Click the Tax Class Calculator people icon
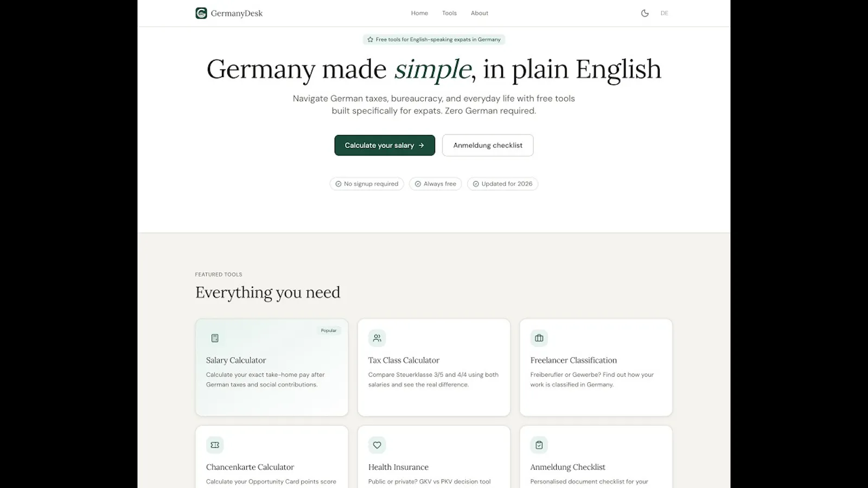868x488 pixels. pyautogui.click(x=377, y=338)
